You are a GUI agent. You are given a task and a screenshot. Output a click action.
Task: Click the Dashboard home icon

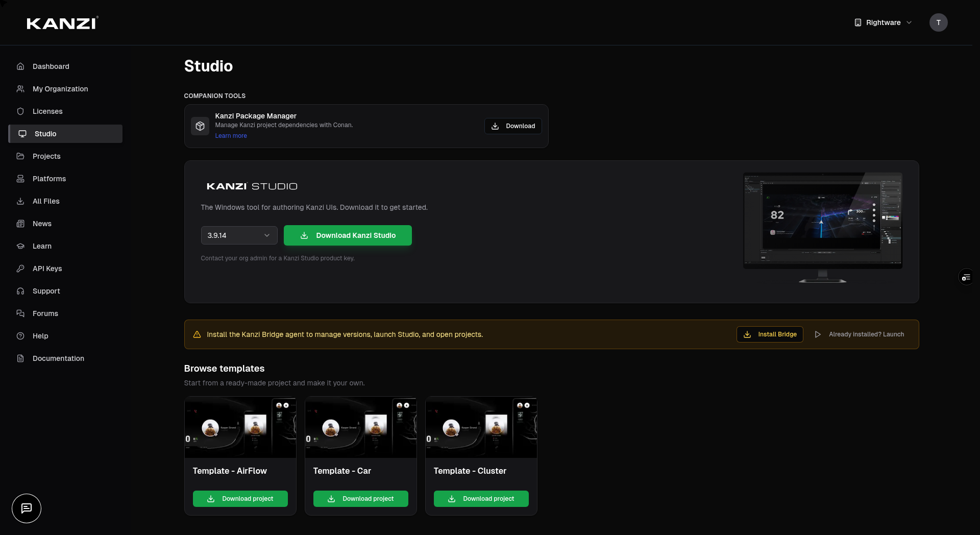click(x=20, y=66)
